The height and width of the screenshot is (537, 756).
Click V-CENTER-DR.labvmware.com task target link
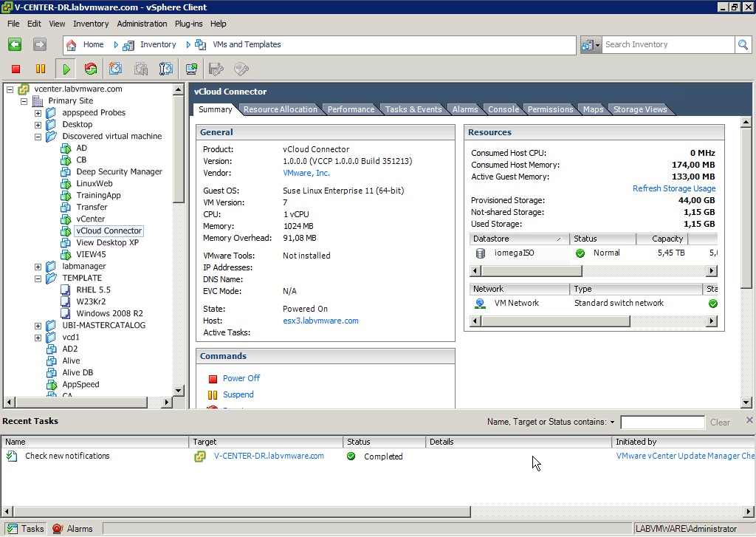269,456
